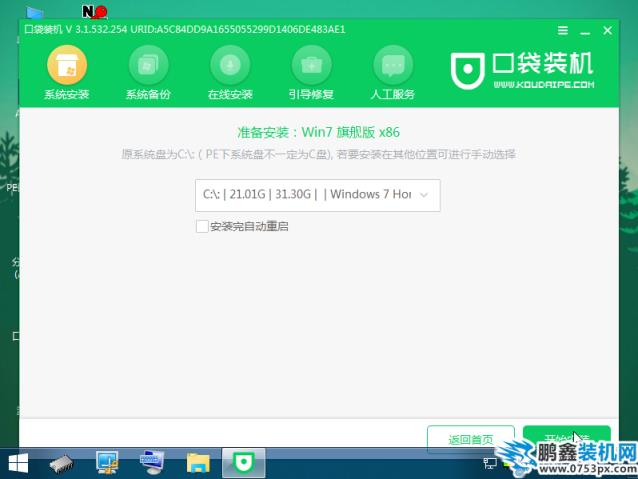Image resolution: width=638 pixels, height=479 pixels.
Task: Click the 系统安装 tab label
Action: [x=67, y=95]
